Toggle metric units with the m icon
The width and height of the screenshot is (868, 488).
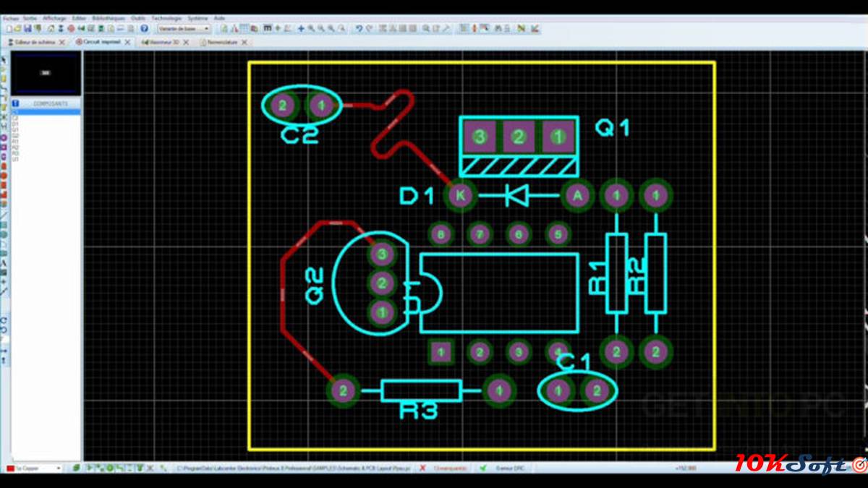pyautogui.click(x=268, y=28)
